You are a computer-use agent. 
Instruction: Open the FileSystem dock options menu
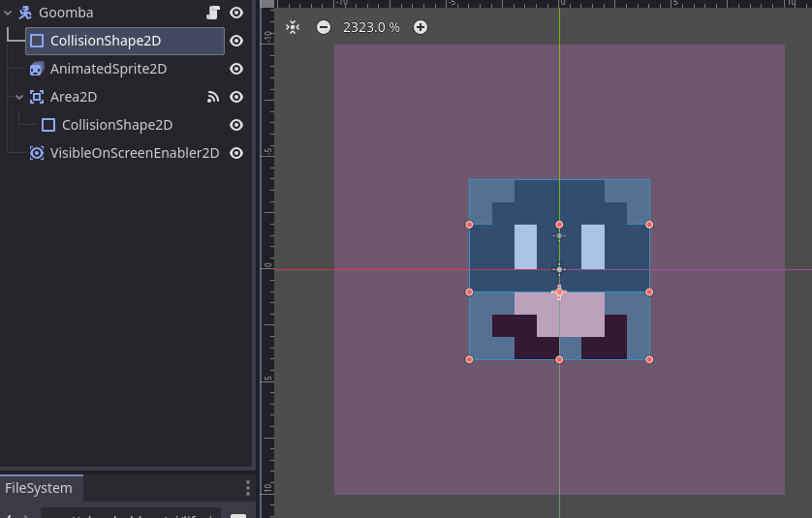tap(248, 488)
